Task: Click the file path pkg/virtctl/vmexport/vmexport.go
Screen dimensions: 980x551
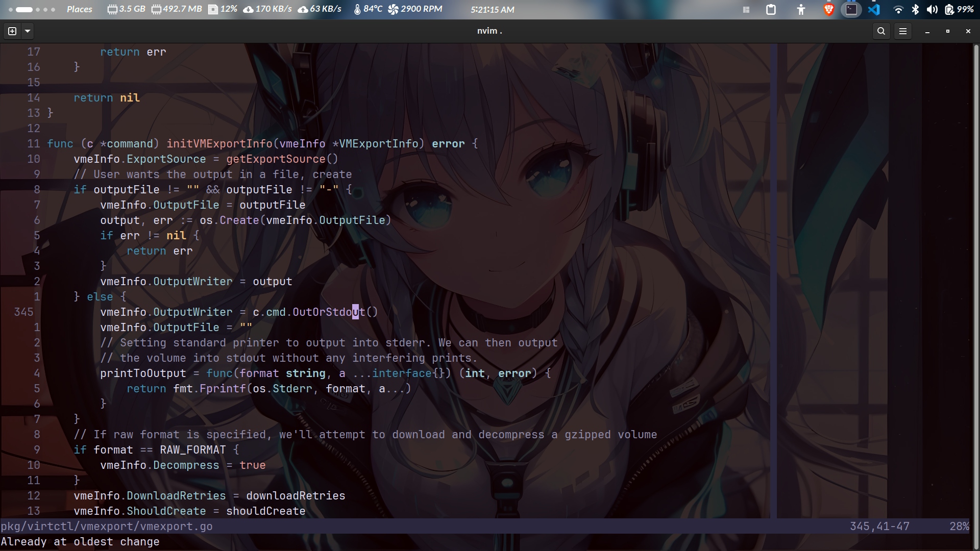Action: coord(107,526)
